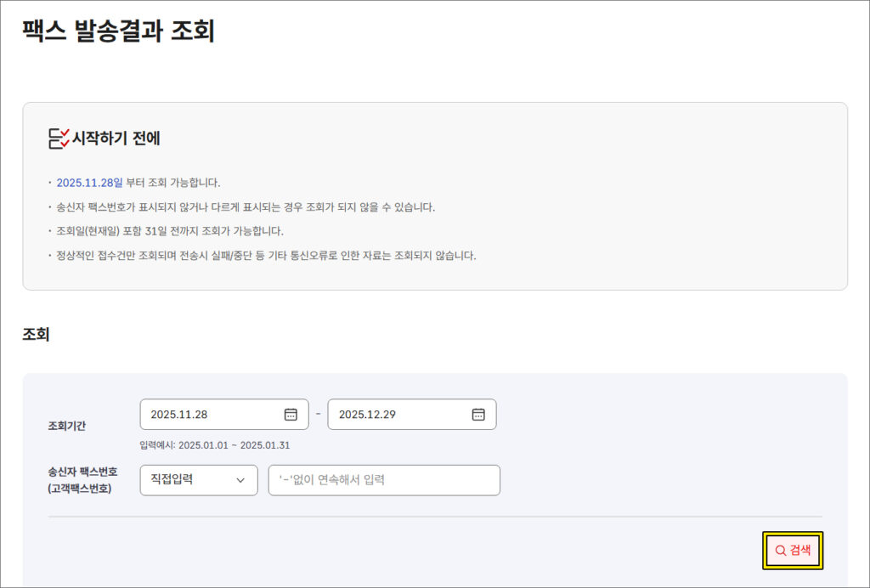Click the 조회 section heading
870x588 pixels.
tap(36, 335)
